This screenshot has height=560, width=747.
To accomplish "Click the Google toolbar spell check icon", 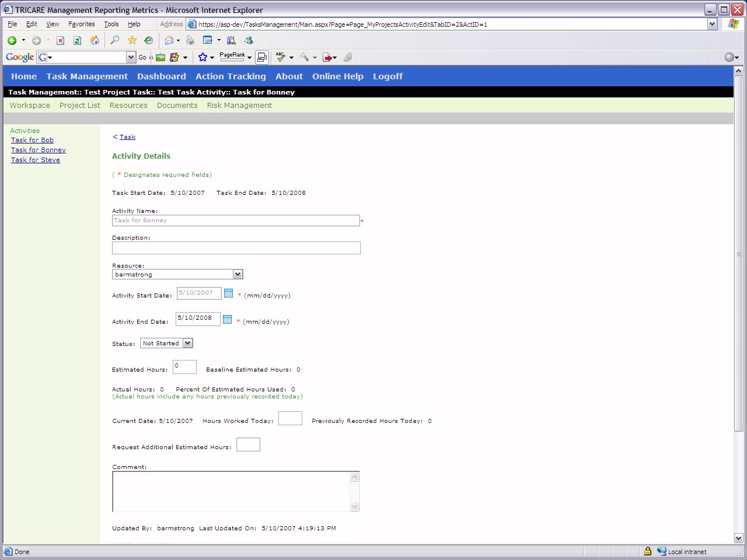I will click(x=281, y=57).
